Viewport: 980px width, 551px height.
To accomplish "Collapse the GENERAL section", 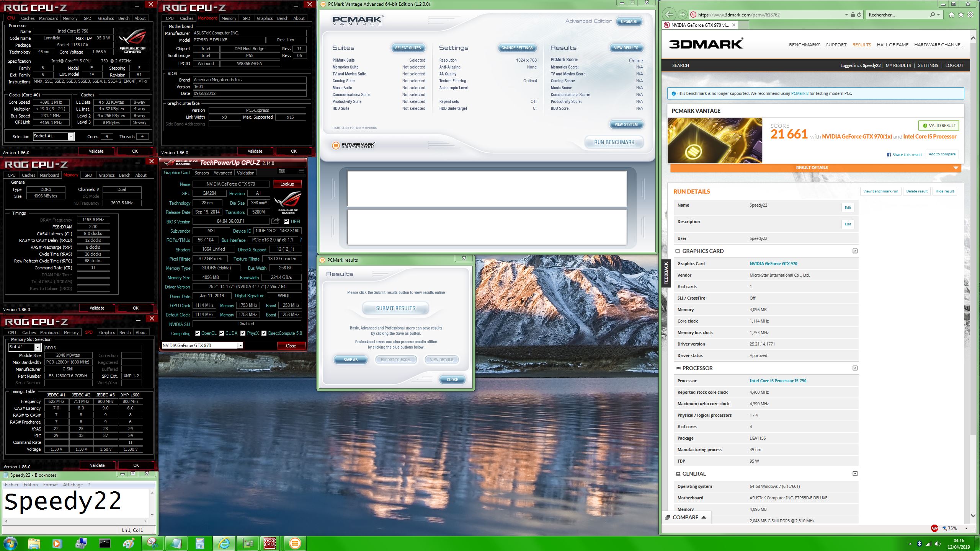I will point(855,474).
